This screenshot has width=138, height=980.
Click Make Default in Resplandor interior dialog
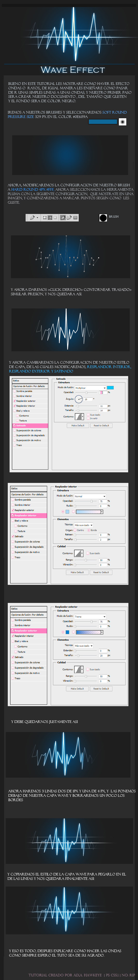(x=77, y=572)
